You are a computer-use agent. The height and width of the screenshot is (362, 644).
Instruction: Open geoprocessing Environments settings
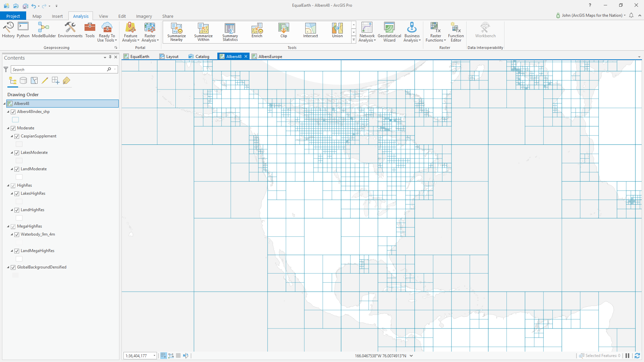pyautogui.click(x=70, y=31)
